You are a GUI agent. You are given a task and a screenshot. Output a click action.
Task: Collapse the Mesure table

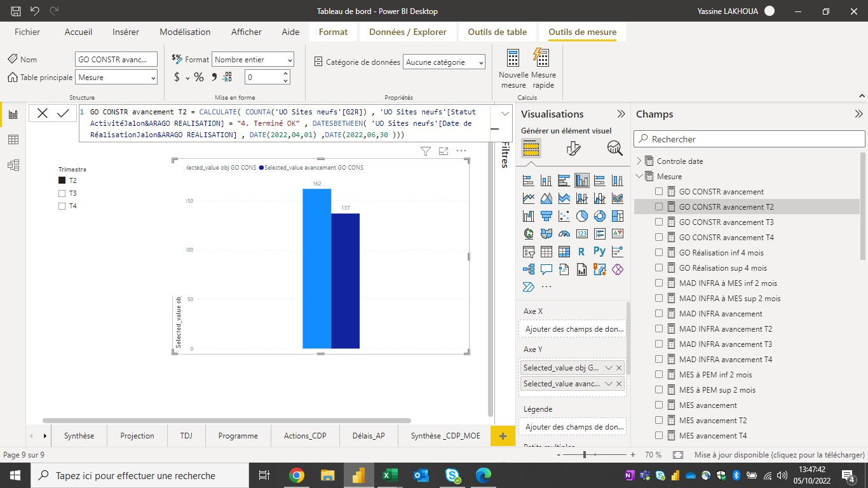639,177
